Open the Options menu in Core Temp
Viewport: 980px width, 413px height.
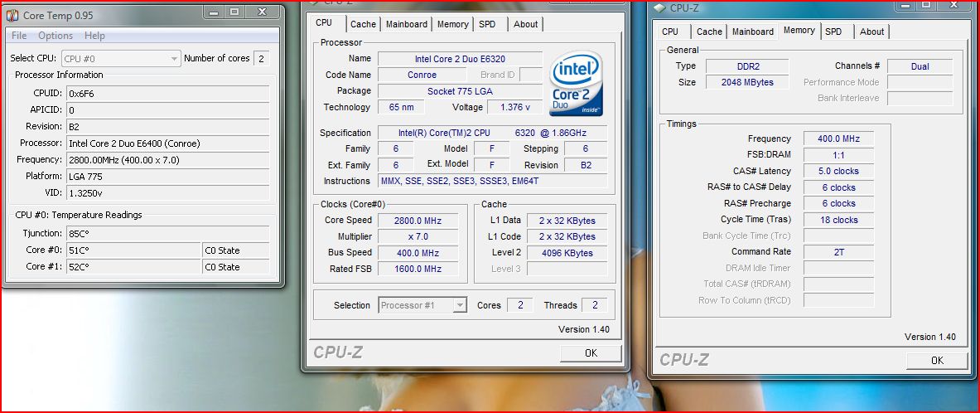[x=56, y=36]
